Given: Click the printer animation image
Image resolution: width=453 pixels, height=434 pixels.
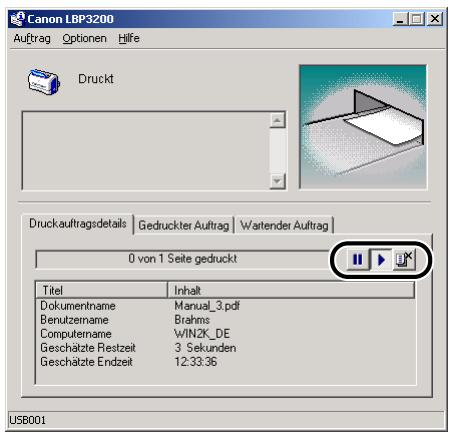Looking at the screenshot, I should (363, 127).
